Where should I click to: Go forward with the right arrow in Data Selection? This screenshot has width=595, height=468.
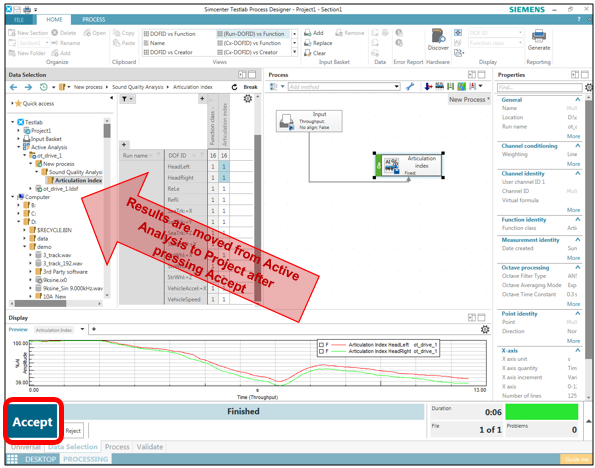click(x=28, y=87)
